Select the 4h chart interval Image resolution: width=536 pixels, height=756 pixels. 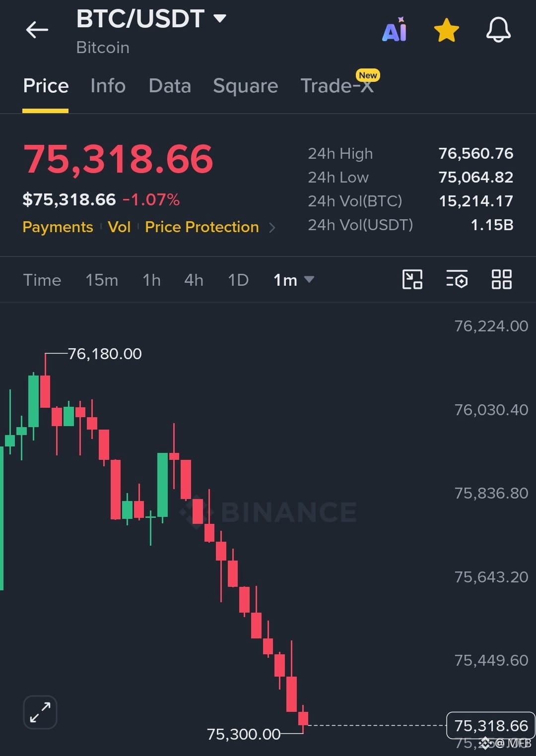194,280
